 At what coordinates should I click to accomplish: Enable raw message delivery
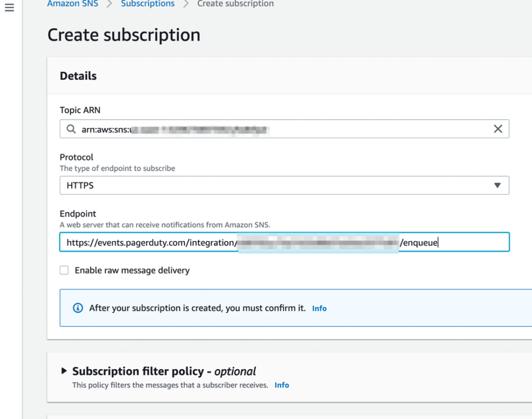pos(64,270)
